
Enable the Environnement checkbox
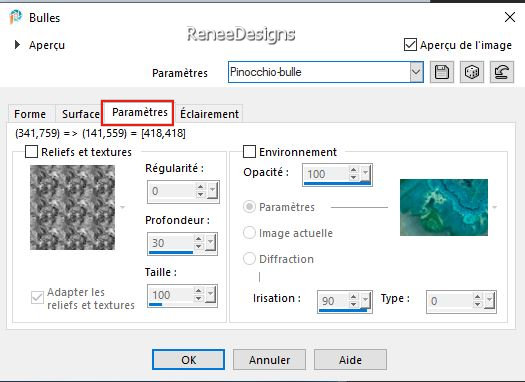(x=249, y=152)
